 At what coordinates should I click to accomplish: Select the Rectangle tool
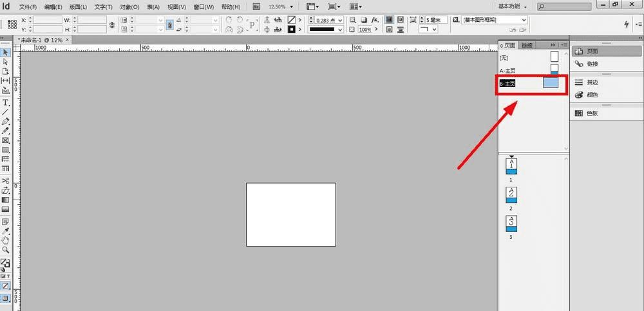tap(6, 150)
